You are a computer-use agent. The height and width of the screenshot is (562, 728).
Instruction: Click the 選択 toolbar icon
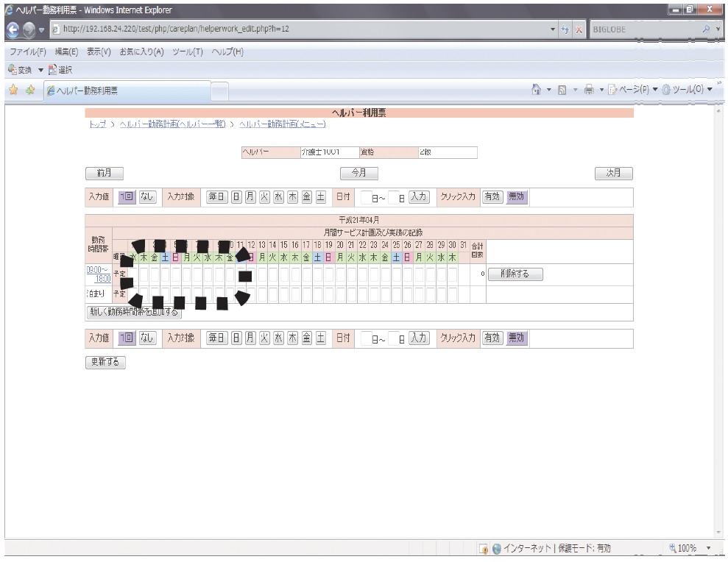click(52, 70)
